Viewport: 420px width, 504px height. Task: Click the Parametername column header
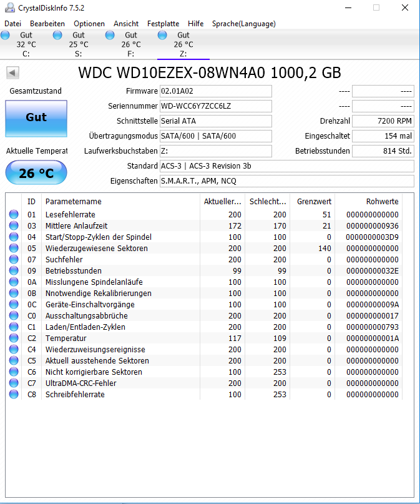[x=120, y=202]
